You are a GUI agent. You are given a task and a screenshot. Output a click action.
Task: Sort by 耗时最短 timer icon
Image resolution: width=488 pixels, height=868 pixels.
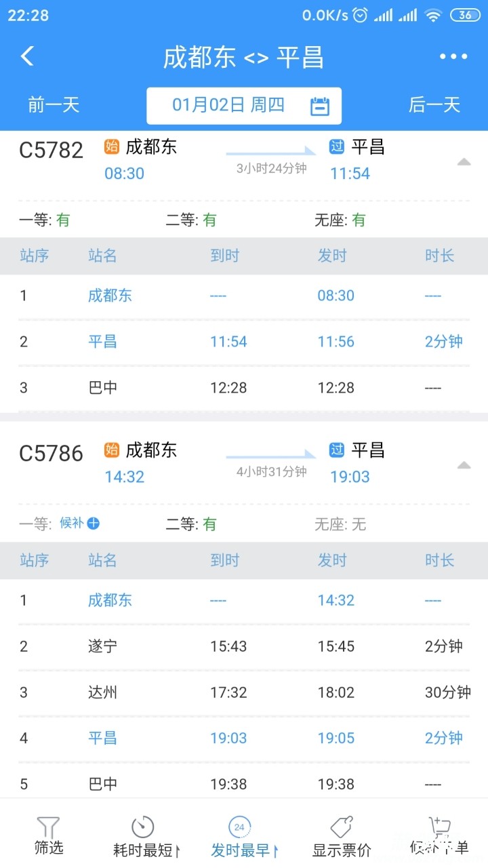pos(142,827)
